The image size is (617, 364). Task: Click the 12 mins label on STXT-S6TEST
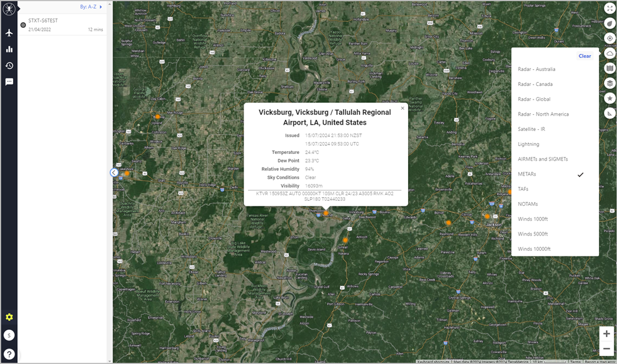[x=95, y=30]
